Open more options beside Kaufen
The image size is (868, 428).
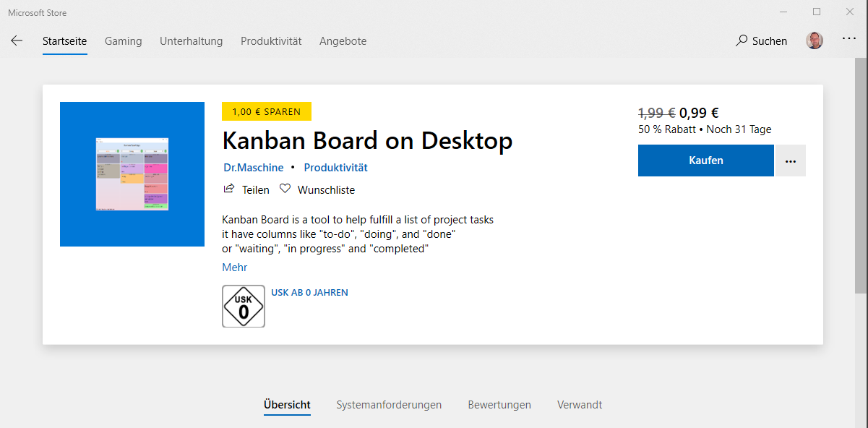tap(791, 160)
